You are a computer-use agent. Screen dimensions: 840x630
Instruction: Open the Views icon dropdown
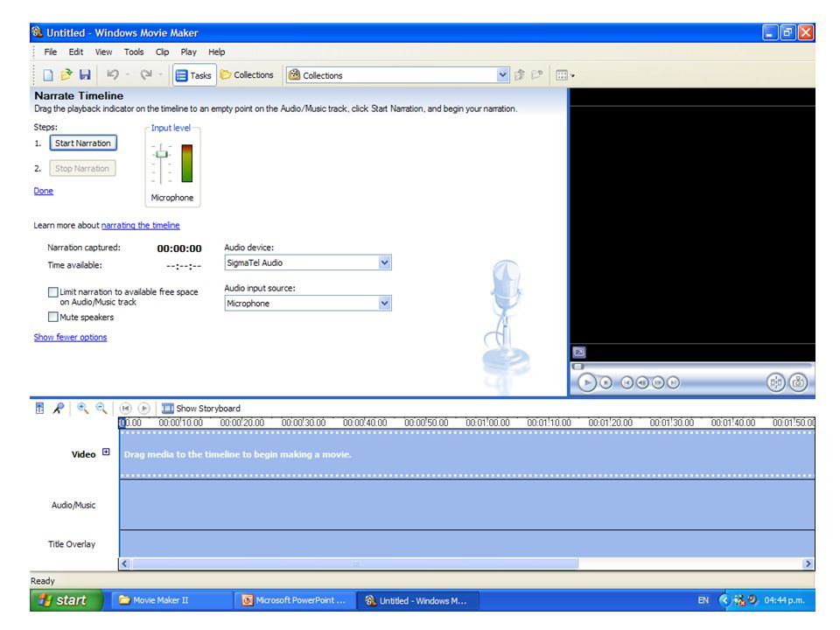point(564,75)
